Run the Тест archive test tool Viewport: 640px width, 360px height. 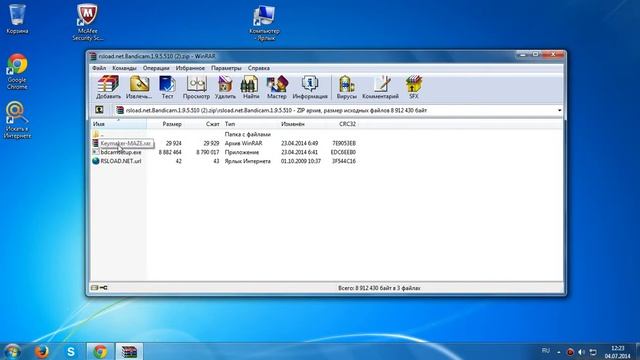tap(167, 87)
